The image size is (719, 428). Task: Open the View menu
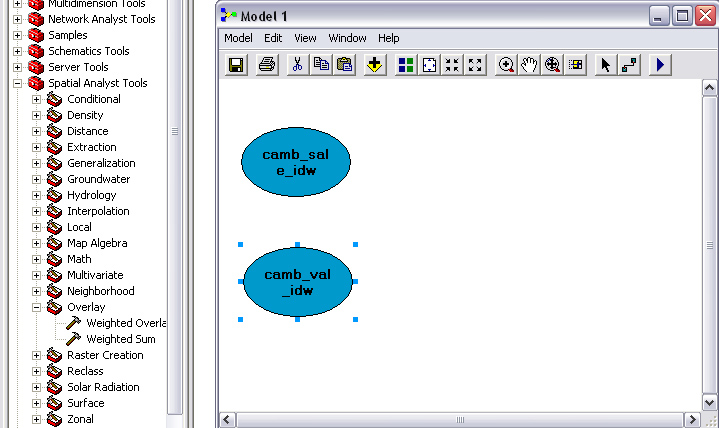pos(305,38)
